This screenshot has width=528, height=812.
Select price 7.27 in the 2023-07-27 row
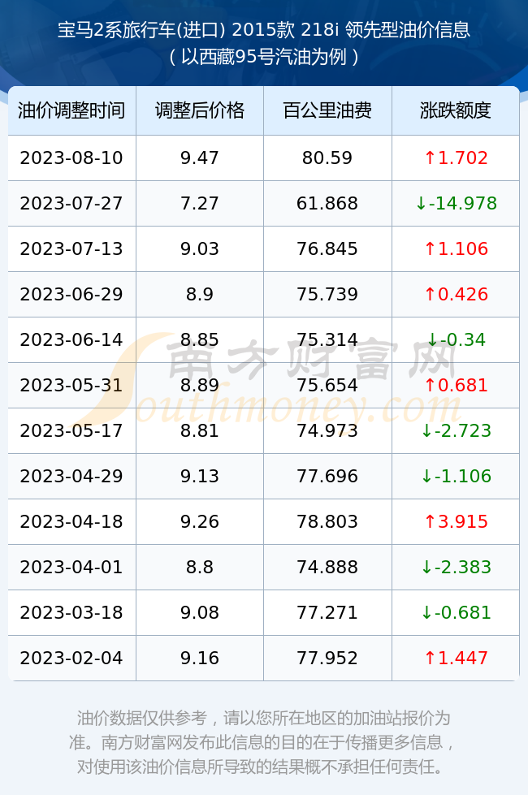click(x=200, y=204)
